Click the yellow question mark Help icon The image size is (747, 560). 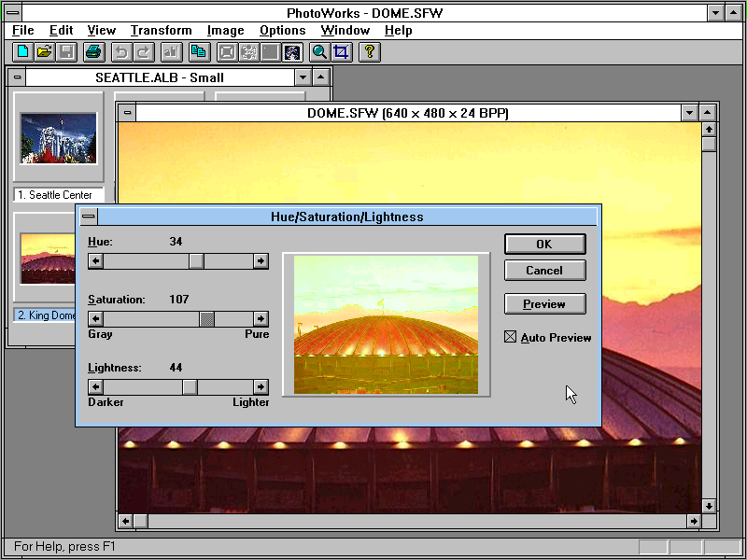[370, 52]
